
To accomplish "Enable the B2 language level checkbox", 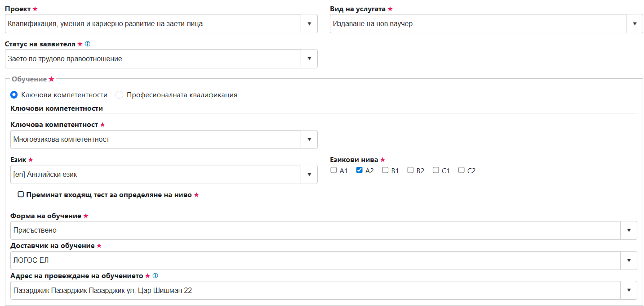I will (x=410, y=170).
